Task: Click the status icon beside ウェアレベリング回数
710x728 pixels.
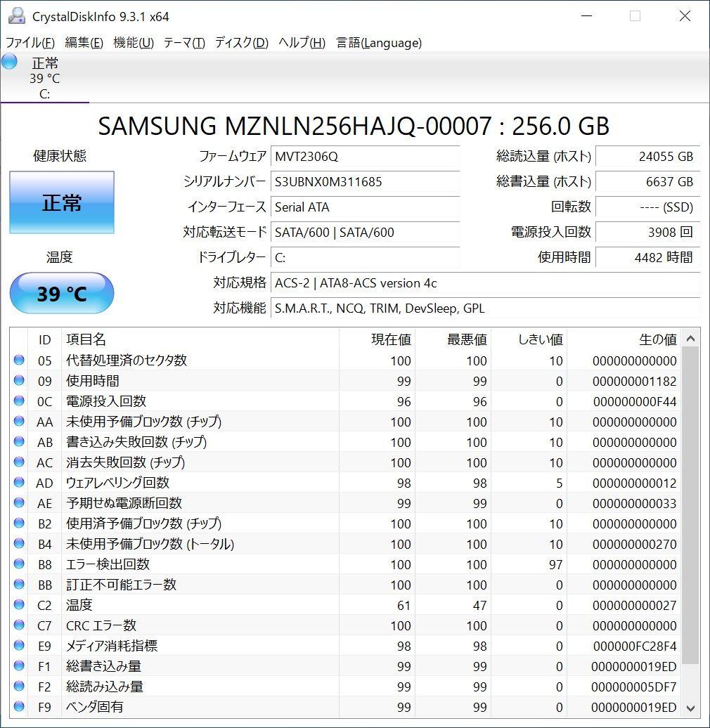Action: [x=18, y=483]
